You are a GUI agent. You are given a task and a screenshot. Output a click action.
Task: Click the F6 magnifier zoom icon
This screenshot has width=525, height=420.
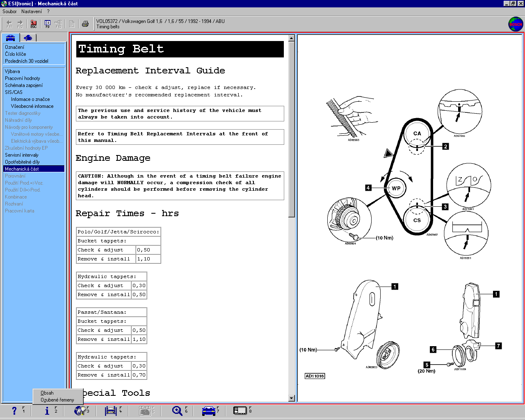177,411
